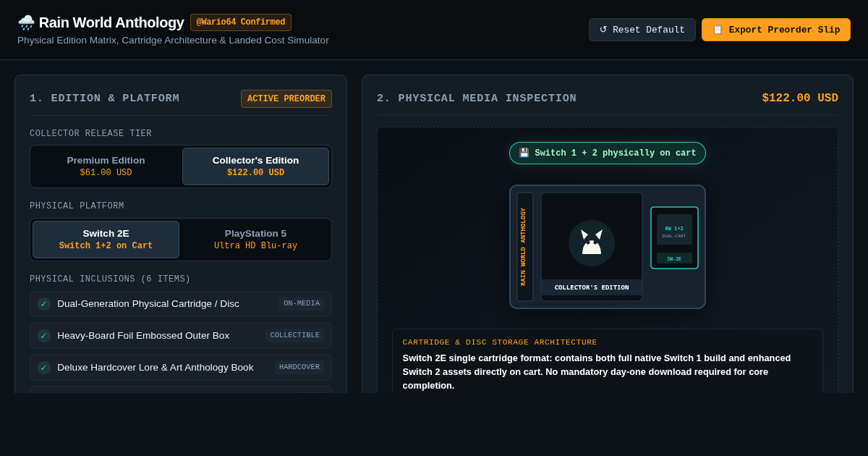This screenshot has height=456, width=868.
Task: Click the Reset Default button
Action: 642,30
